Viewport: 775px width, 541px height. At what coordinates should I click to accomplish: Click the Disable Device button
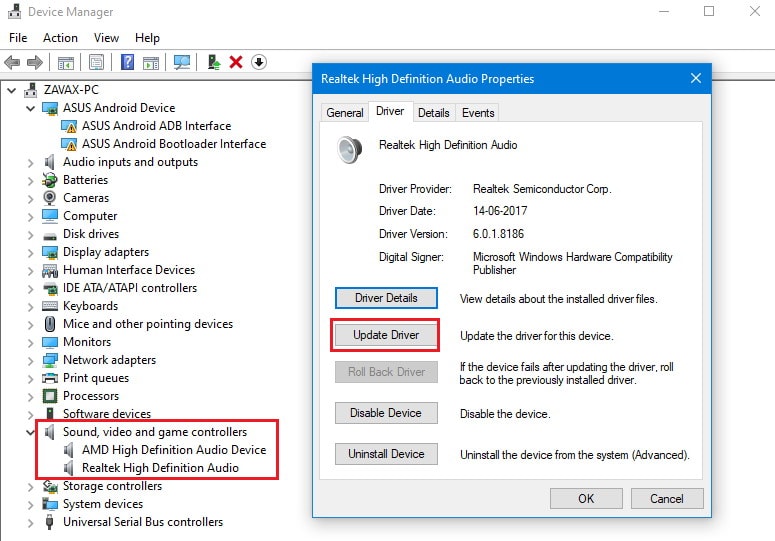click(386, 413)
